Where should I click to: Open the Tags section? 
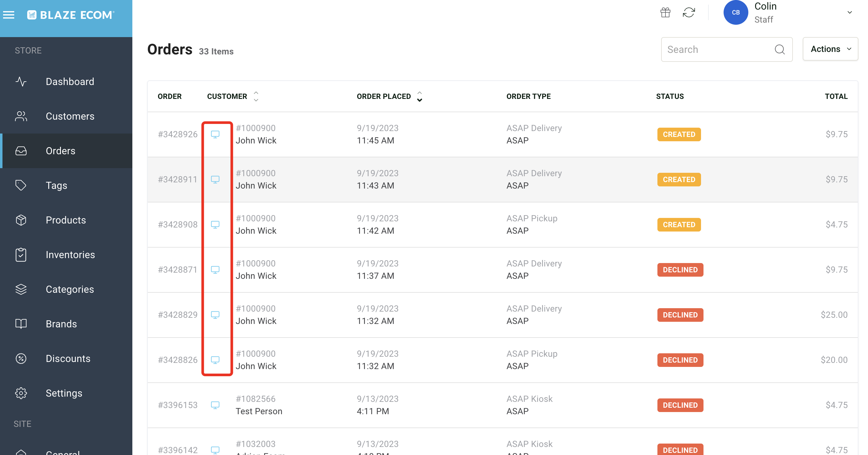(x=56, y=185)
